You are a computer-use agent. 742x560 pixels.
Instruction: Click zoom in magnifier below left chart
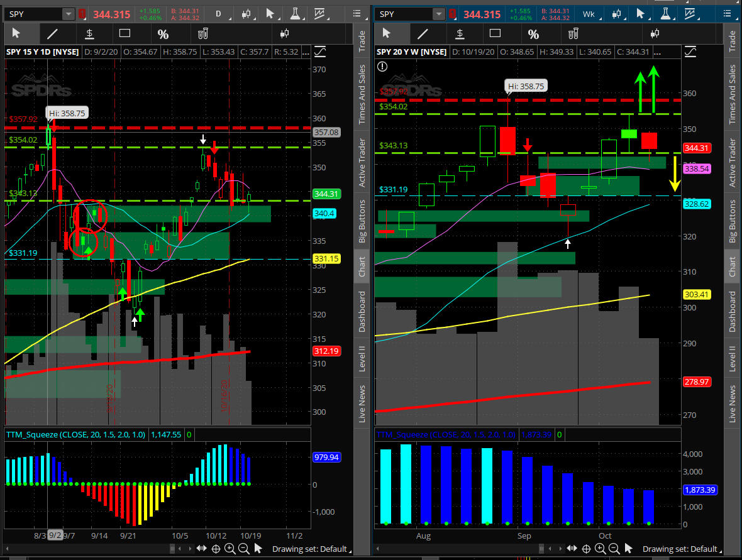(x=230, y=549)
